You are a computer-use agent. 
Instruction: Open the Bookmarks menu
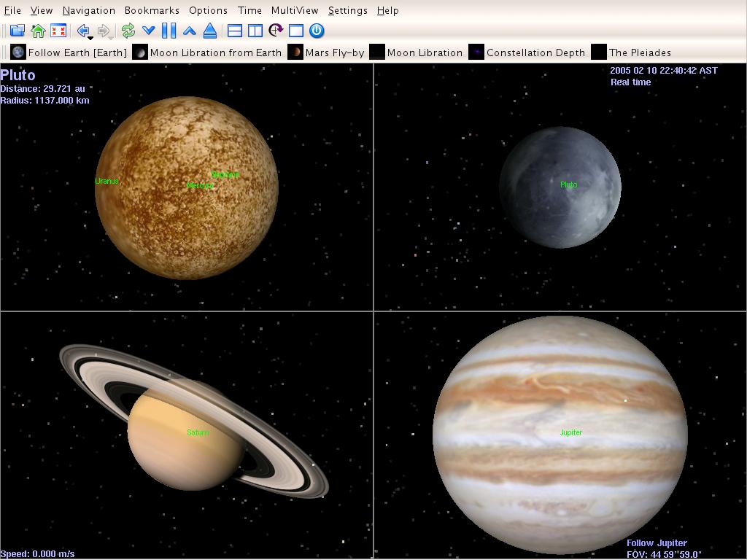click(x=152, y=10)
